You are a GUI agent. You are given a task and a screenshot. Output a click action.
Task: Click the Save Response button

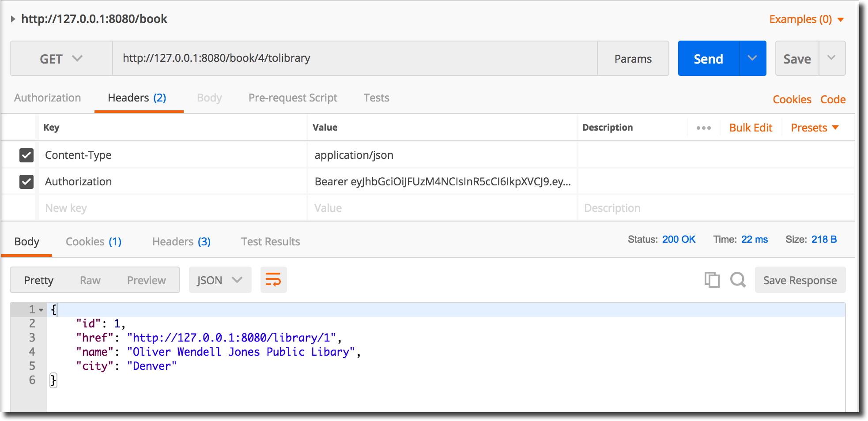(800, 280)
